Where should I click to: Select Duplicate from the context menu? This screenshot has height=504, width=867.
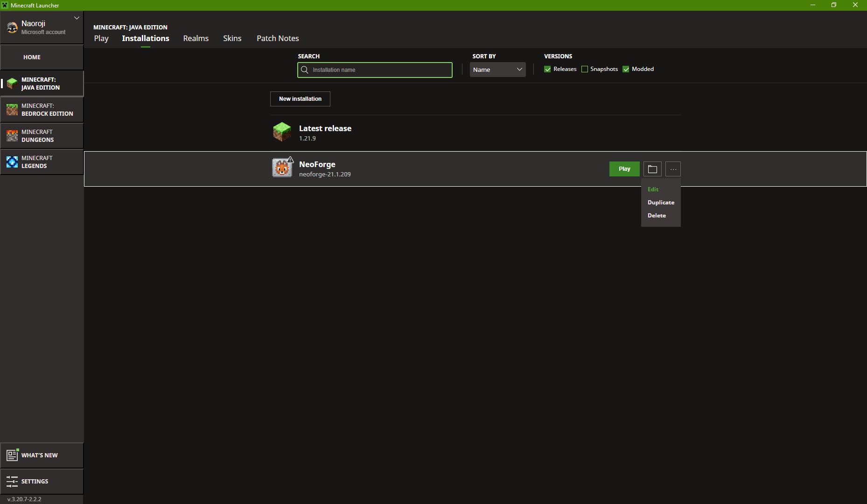[x=661, y=203]
